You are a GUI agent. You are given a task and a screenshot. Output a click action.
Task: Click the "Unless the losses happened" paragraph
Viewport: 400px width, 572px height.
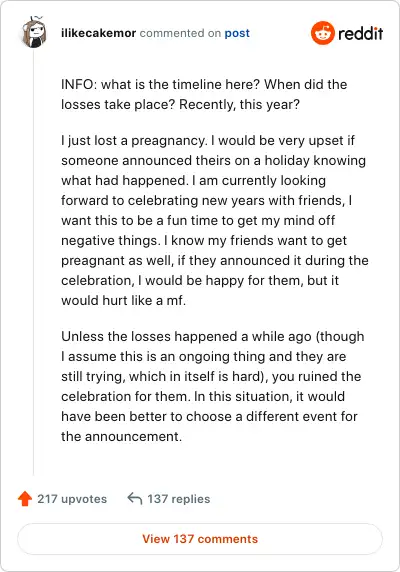(213, 386)
